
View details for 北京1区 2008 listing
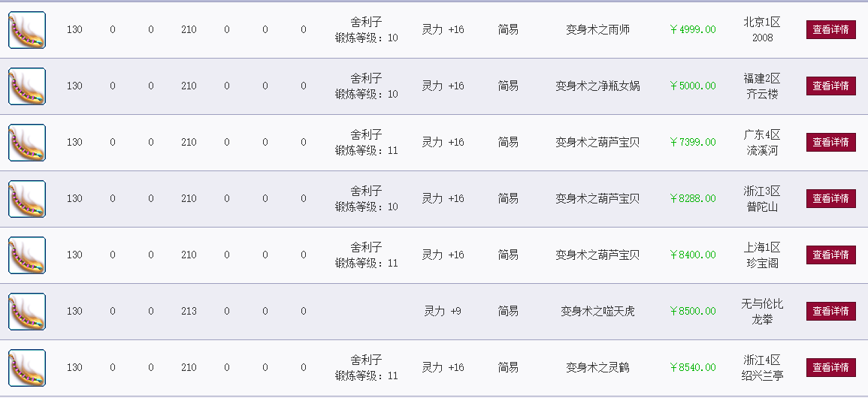[831, 30]
